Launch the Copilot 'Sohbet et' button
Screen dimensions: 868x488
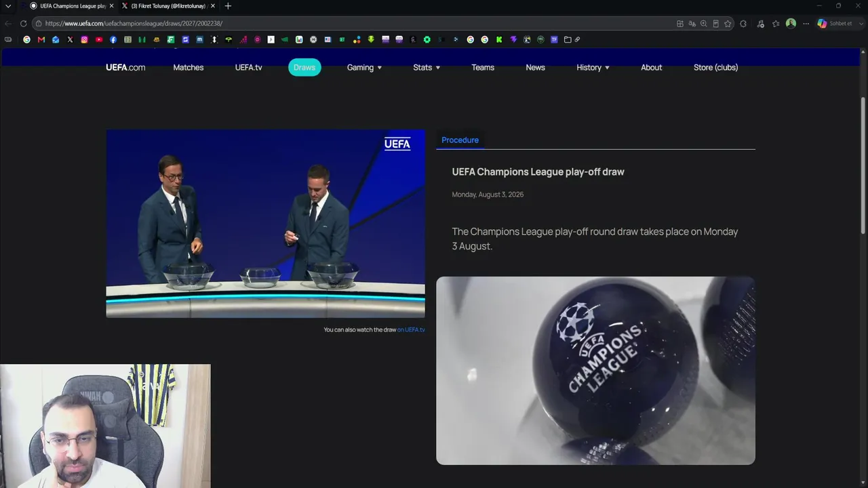pos(834,24)
